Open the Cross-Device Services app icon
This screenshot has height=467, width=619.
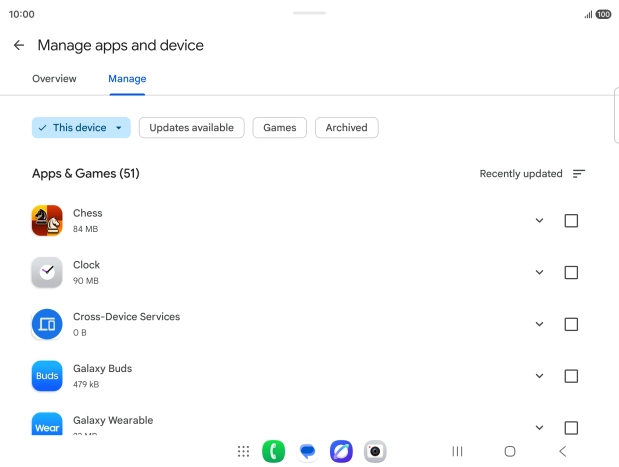(x=47, y=324)
